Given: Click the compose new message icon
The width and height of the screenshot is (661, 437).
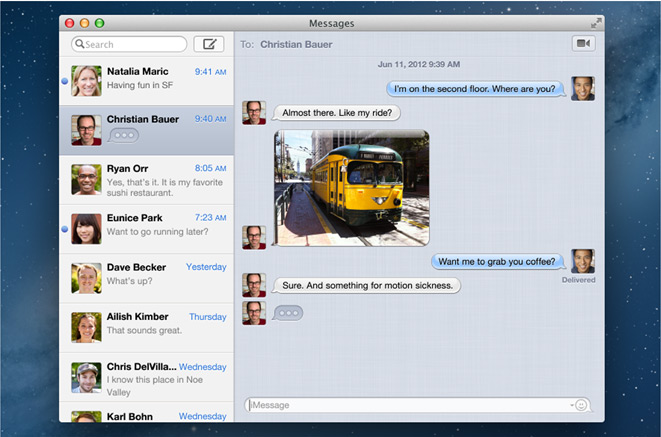Looking at the screenshot, I should [208, 44].
